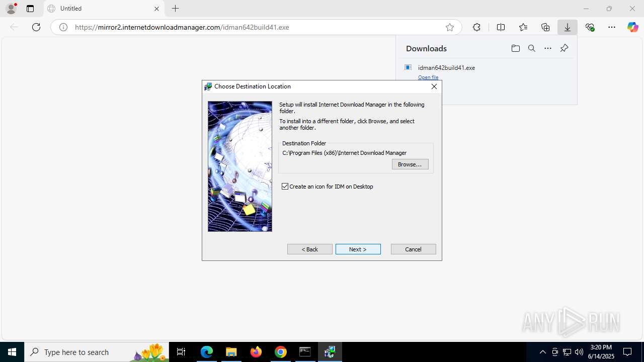Viewport: 644px width, 362px height.
Task: Open Copilot sidebar icon
Action: (x=632, y=27)
